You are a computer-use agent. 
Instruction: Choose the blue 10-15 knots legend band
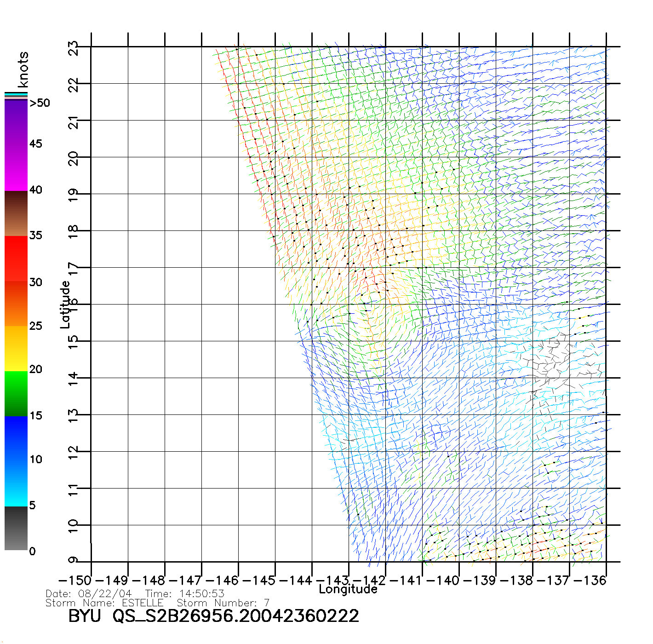pyautogui.click(x=16, y=437)
